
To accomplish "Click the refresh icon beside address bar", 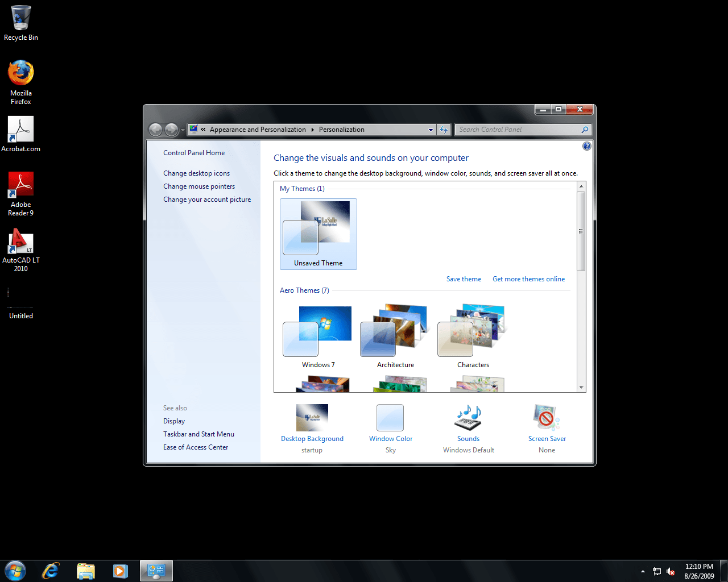I will [x=444, y=129].
